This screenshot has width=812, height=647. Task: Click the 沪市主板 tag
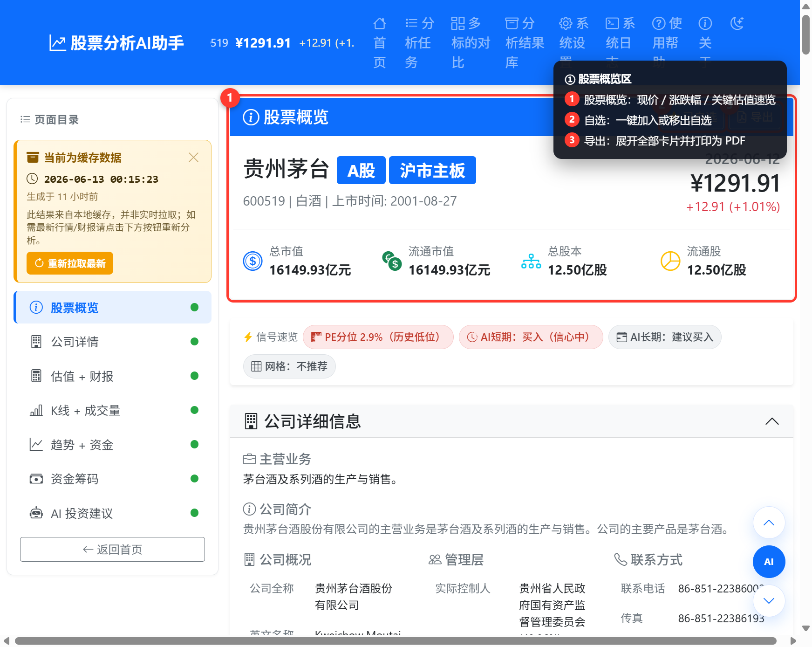432,170
